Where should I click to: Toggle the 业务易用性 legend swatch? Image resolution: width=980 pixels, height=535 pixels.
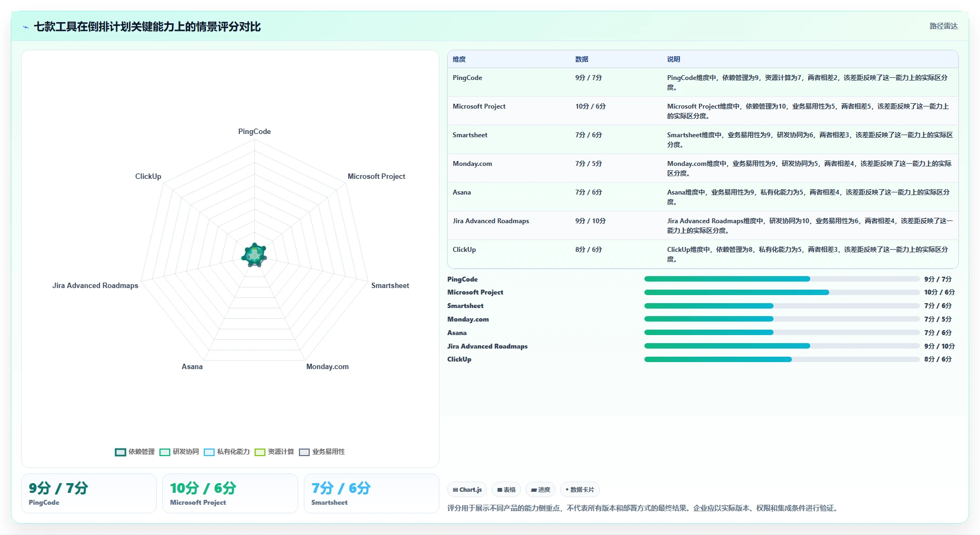click(x=304, y=452)
